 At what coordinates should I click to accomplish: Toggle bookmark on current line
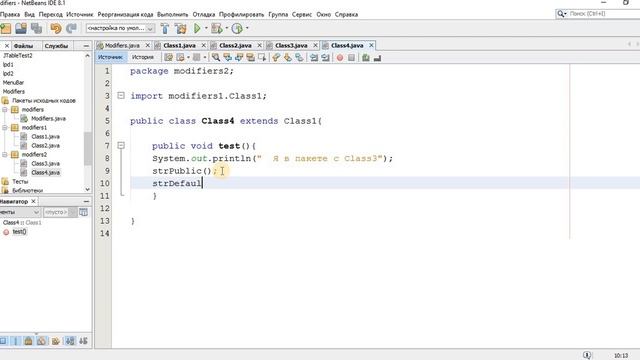(x=299, y=58)
